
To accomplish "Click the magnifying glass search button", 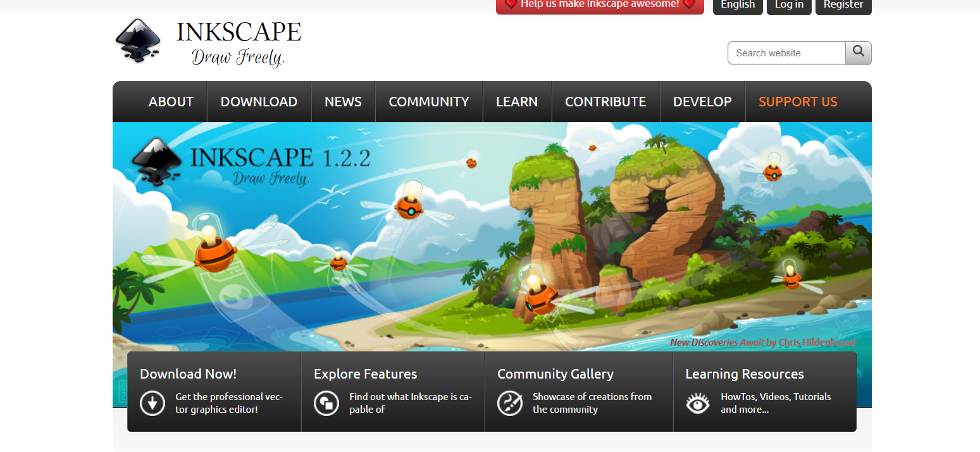I will [859, 53].
